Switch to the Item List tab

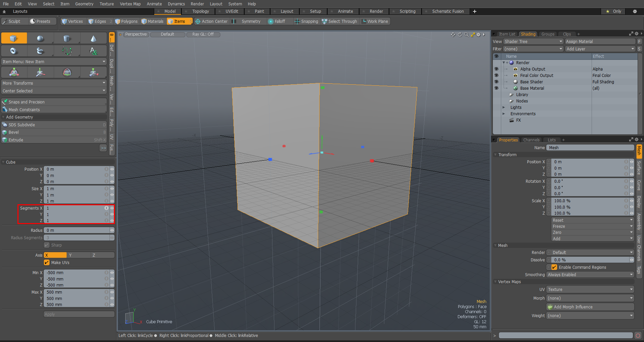(507, 34)
